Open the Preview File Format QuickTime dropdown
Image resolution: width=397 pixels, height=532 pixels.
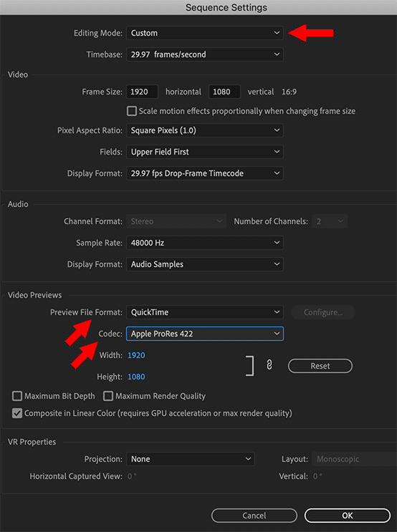tap(205, 312)
